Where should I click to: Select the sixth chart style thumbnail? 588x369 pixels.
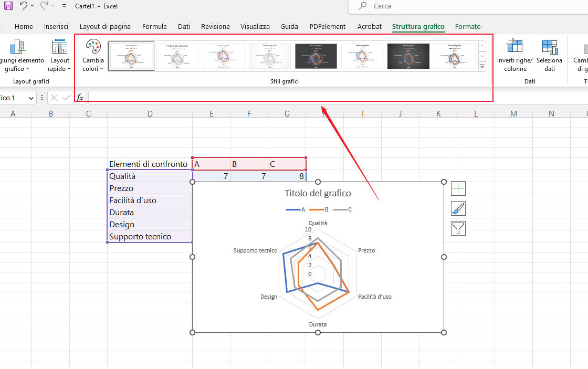pos(362,56)
